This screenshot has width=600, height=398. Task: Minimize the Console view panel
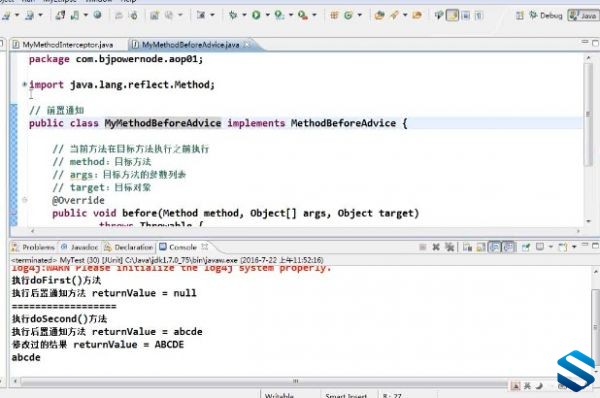coord(585,244)
